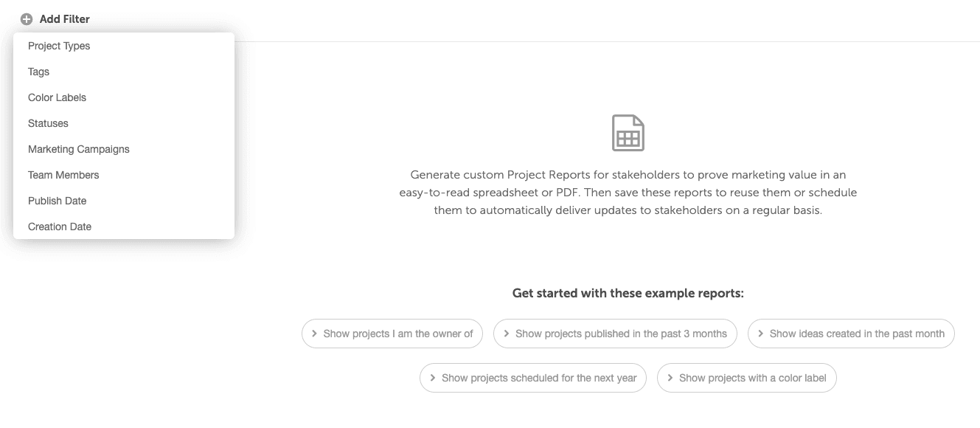Image resolution: width=980 pixels, height=428 pixels.
Task: Click the plus icon beside Add Filter
Action: (27, 19)
